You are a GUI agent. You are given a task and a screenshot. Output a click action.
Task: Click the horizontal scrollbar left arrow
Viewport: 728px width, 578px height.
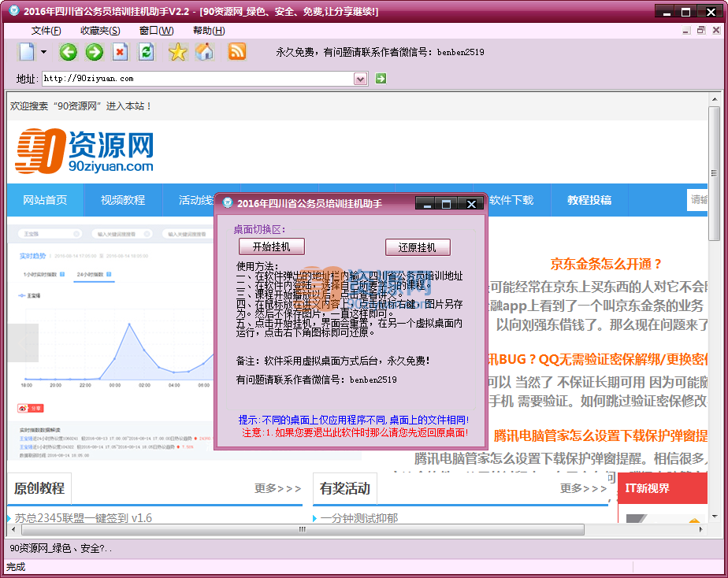[x=13, y=529]
